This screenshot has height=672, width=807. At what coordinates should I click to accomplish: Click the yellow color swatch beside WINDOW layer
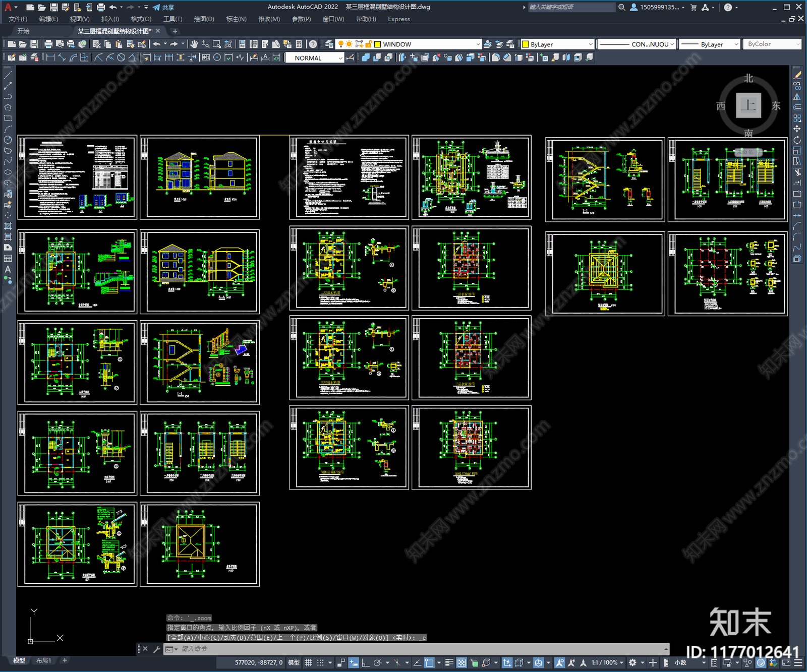[377, 44]
